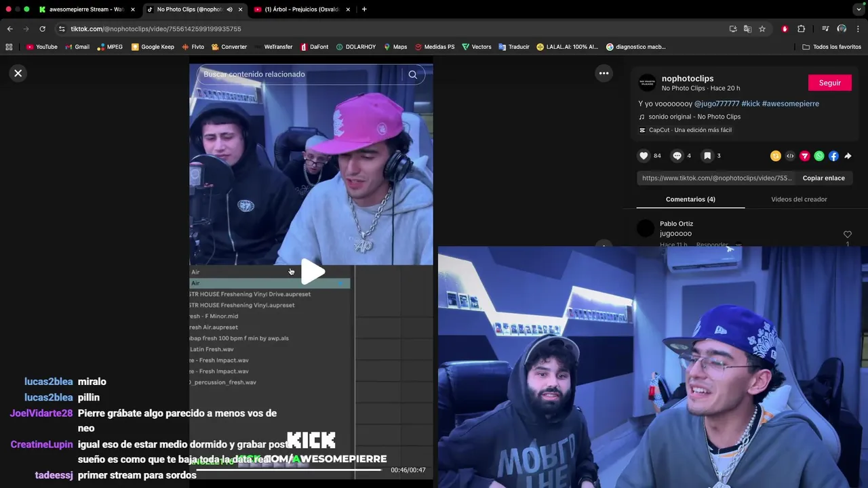Open the @jugo777777 mention link
Screen dimensions: 868x488
pos(717,104)
